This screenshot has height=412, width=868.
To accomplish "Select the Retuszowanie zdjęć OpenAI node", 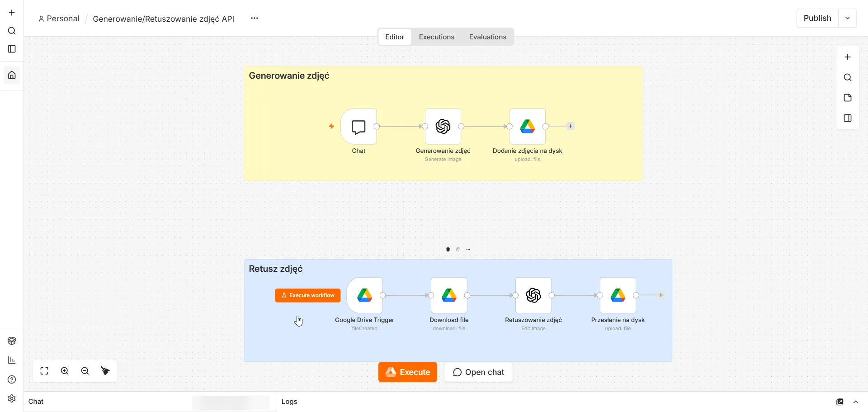I will coord(533,295).
